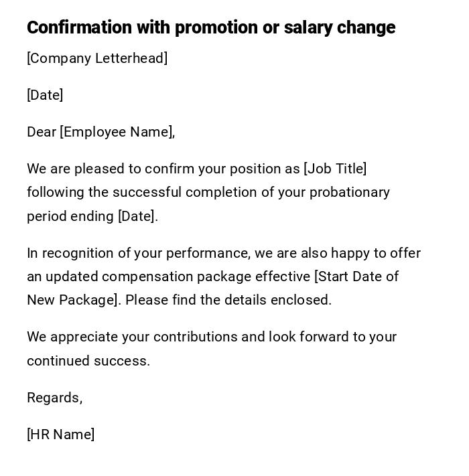Click the [Job Title] placeholder
Screen dimensions: 469x476
(x=335, y=169)
